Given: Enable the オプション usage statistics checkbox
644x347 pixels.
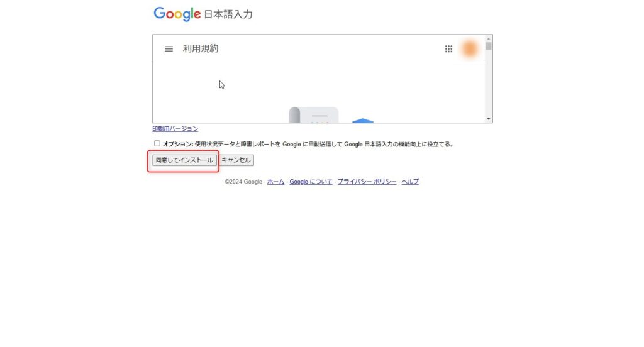Looking at the screenshot, I should pos(157,143).
